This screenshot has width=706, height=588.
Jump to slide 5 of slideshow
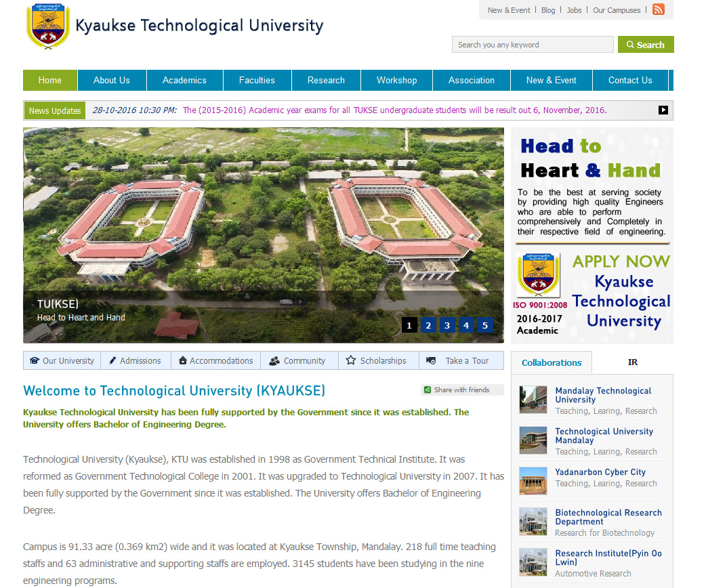[484, 325]
